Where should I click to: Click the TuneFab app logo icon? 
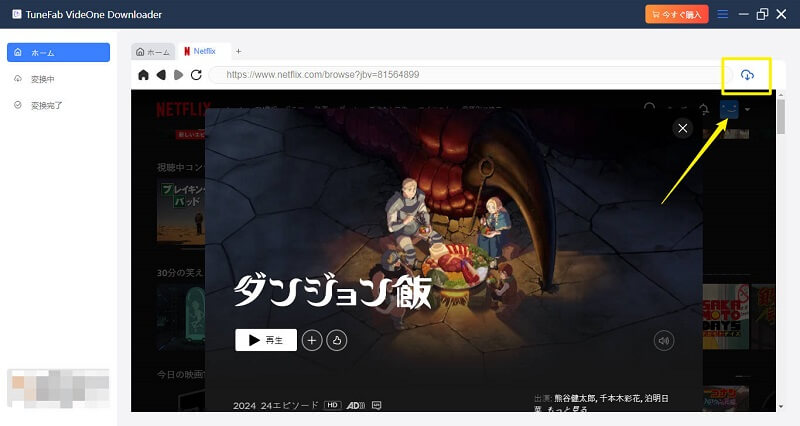[17, 14]
